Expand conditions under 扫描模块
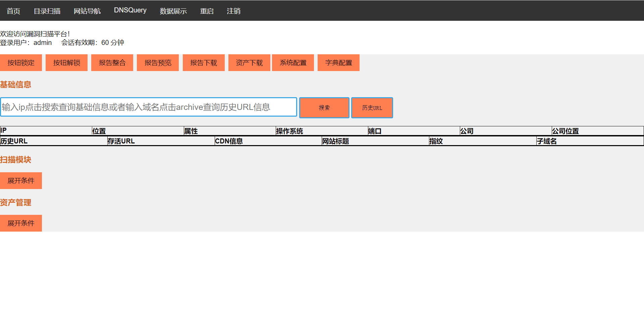The width and height of the screenshot is (644, 309). click(x=21, y=181)
